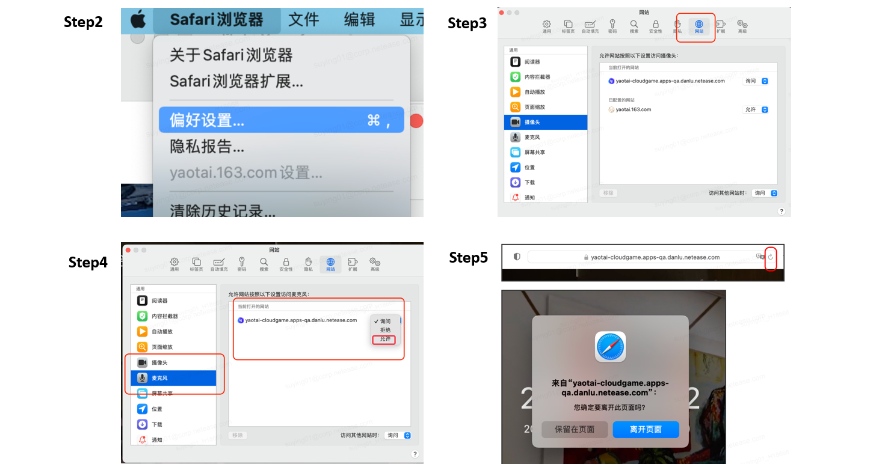Open the 通用 gear tab in Step3 window
Image resolution: width=886 pixels, height=472 pixels.
coord(546,26)
